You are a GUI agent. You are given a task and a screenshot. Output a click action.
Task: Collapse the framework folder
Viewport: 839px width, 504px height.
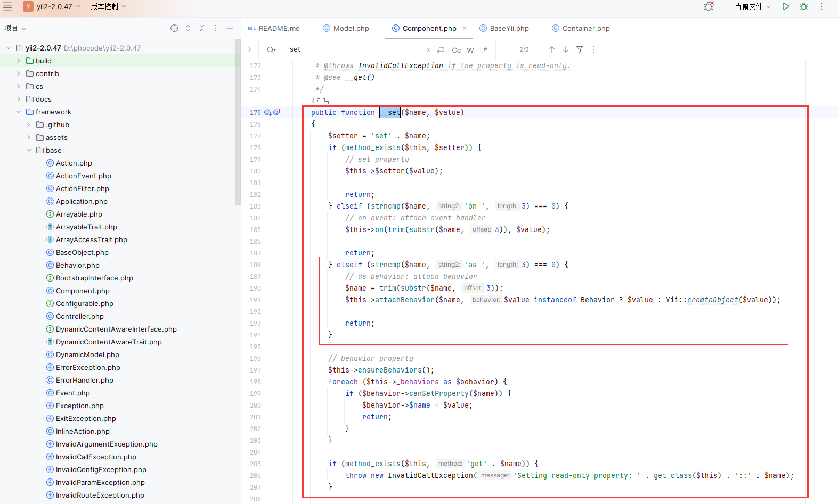click(x=19, y=112)
